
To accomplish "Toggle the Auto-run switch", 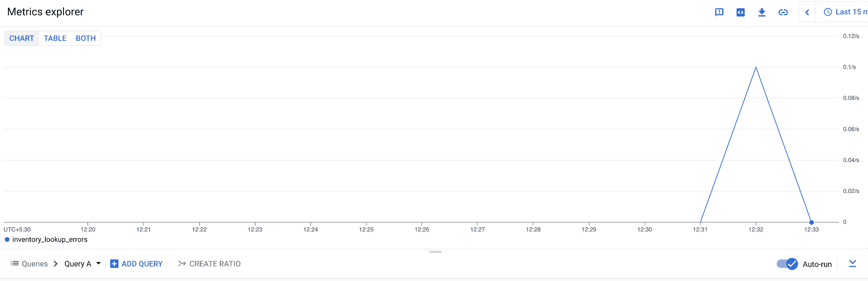I will coord(787,264).
